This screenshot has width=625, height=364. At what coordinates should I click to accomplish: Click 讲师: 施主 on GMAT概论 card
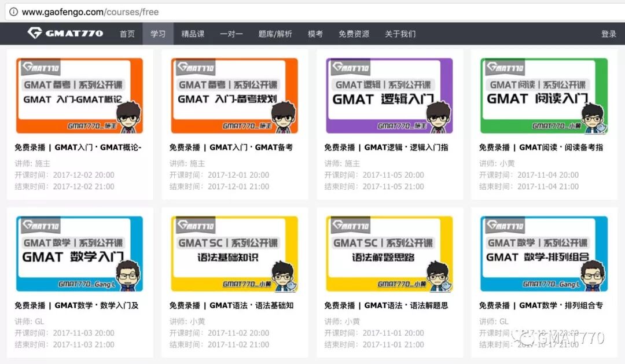[x=32, y=163]
